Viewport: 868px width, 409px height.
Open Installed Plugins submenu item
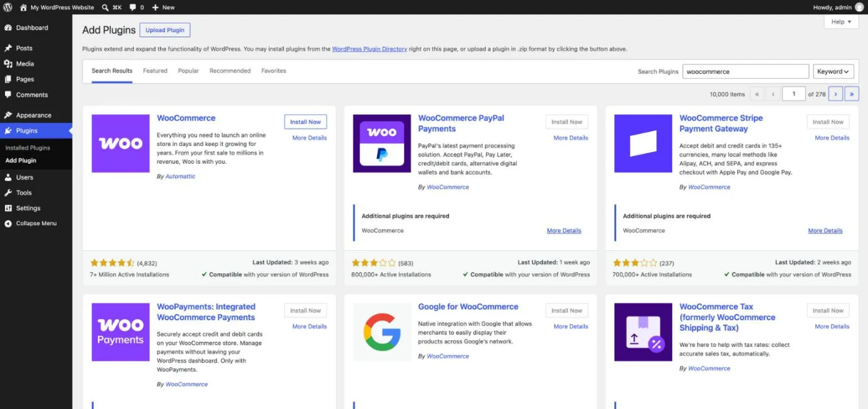pos(28,148)
